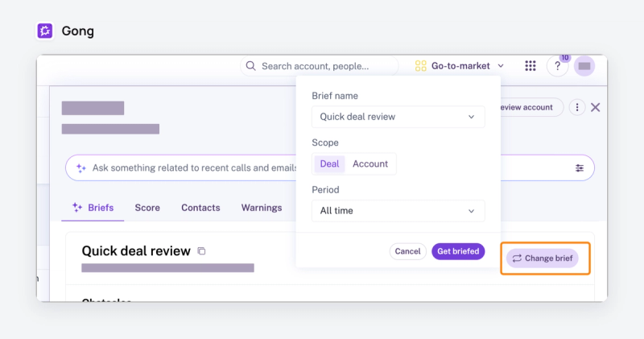Screen dimensions: 644x339
Task: Click the Change brief button
Action: [542, 258]
